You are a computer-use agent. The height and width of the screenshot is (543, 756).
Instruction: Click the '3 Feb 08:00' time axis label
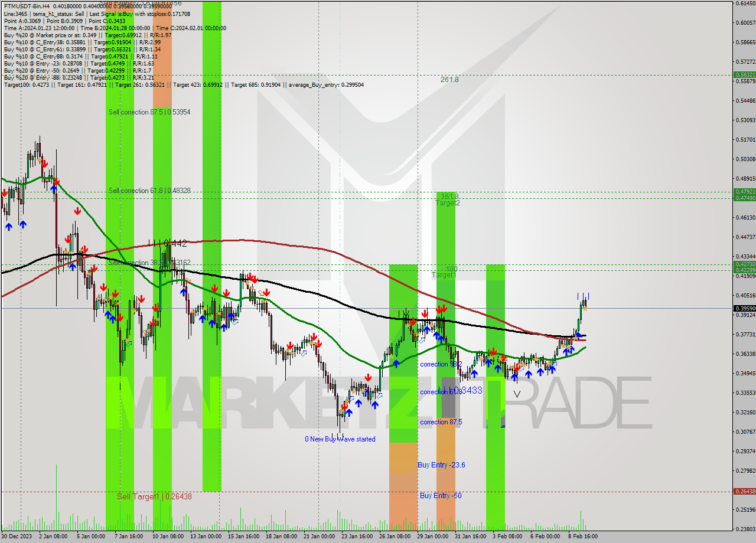click(x=507, y=537)
